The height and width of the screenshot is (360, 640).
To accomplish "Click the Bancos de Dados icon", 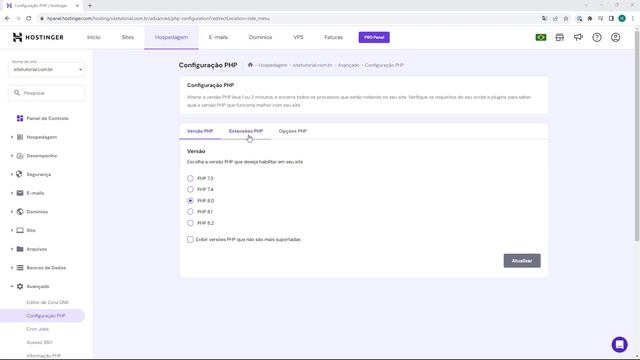I will click(x=20, y=268).
